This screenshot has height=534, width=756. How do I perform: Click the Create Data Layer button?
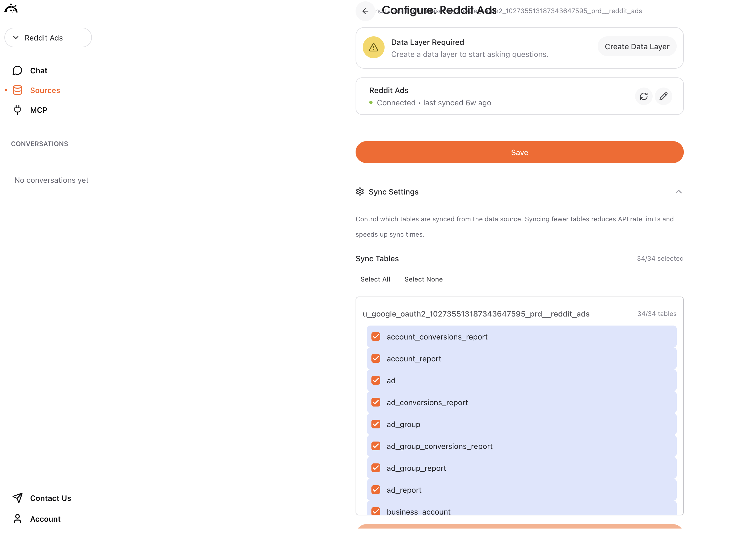pos(637,47)
